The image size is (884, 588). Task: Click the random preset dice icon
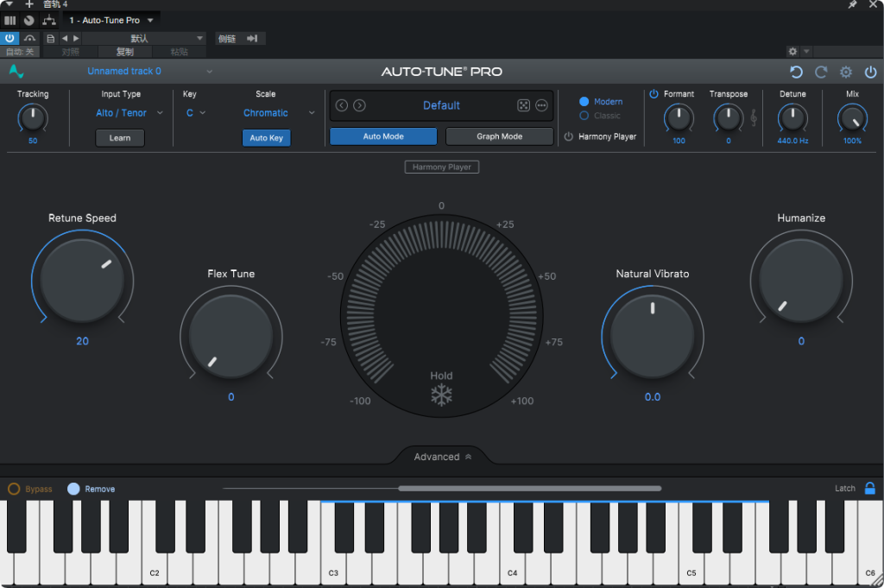tap(524, 105)
